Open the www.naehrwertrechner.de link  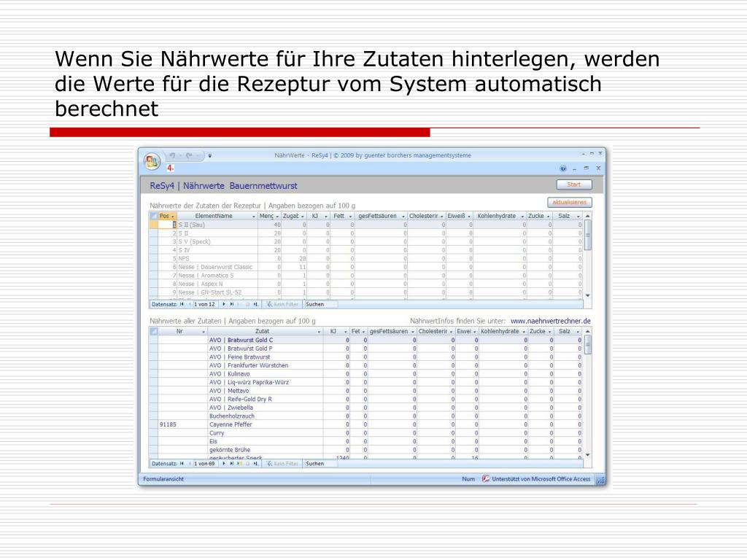tap(550, 322)
